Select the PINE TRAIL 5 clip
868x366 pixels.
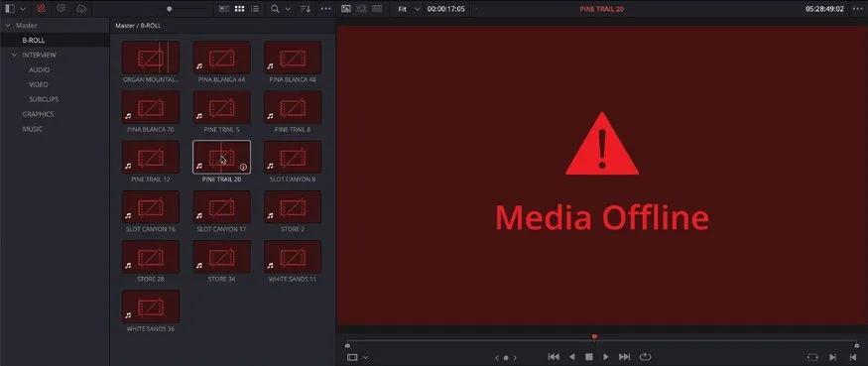coord(221,107)
